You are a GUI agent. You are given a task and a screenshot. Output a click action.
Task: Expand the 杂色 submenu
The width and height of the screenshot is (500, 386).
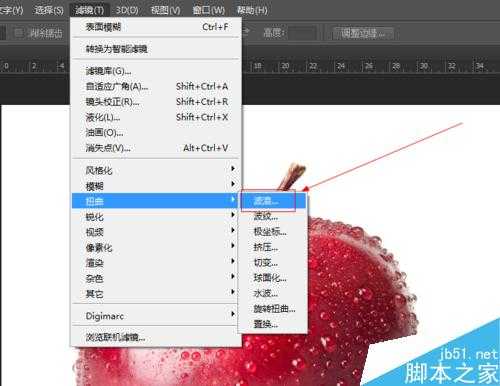pos(156,278)
